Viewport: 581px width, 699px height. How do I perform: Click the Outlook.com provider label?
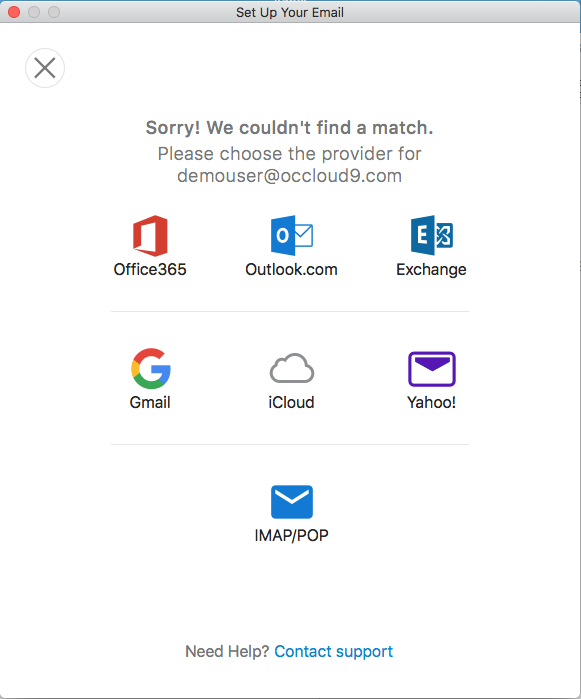point(291,269)
